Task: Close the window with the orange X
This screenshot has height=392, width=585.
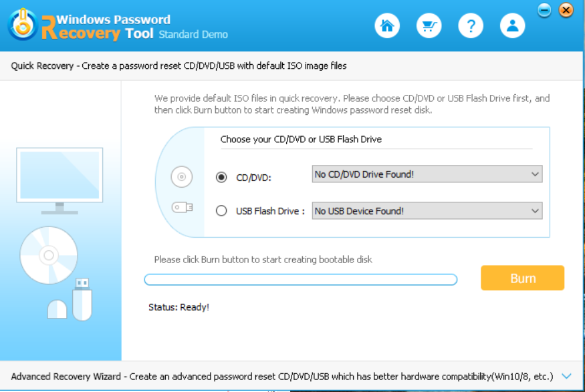Action: click(x=566, y=10)
